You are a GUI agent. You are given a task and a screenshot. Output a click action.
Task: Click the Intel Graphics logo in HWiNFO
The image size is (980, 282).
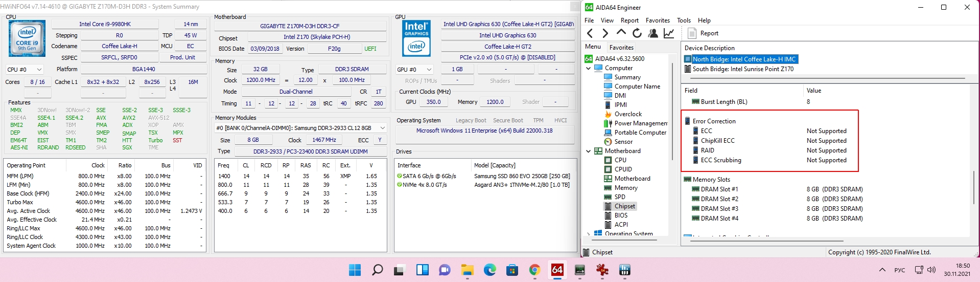416,38
